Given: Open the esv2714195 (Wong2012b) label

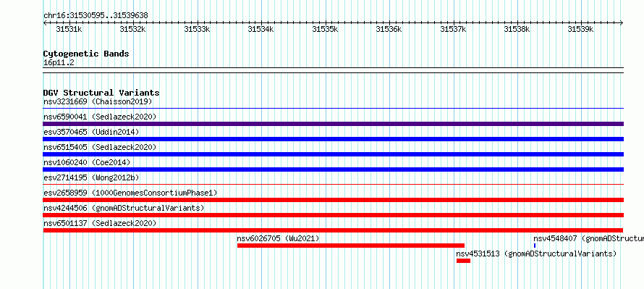Looking at the screenshot, I should click(x=91, y=177).
